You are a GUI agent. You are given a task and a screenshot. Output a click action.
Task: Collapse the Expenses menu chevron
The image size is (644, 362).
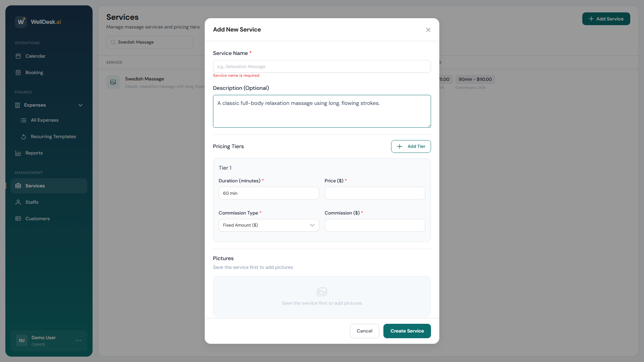click(80, 105)
